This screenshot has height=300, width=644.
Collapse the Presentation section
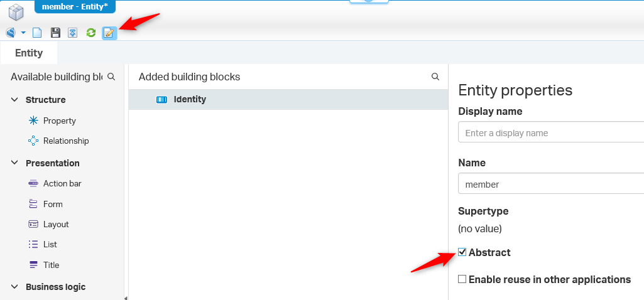click(14, 163)
